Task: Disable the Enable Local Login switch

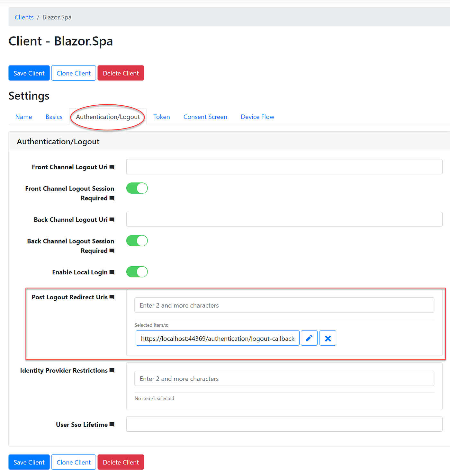Action: coord(137,272)
